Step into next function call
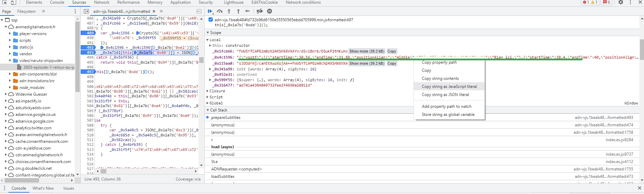The height and width of the screenshot is (194, 644). (229, 11)
